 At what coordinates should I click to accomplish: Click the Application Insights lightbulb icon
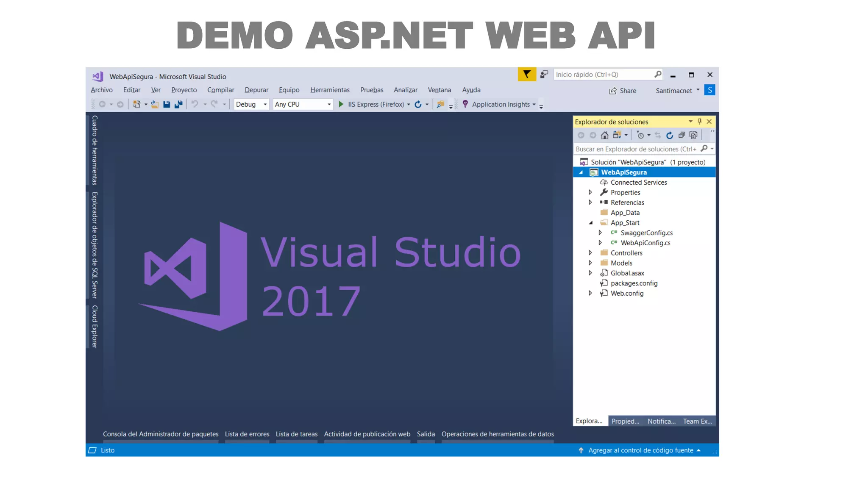pyautogui.click(x=465, y=104)
